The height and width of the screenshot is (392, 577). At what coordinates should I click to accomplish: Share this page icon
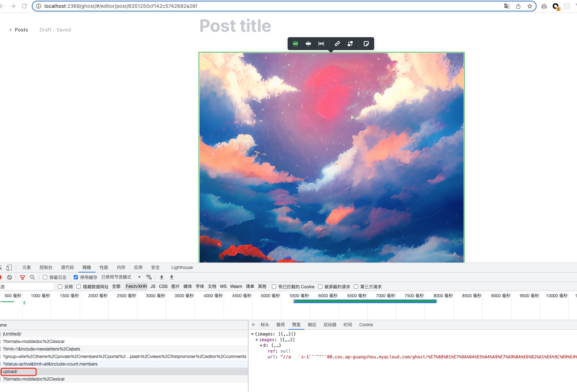pyautogui.click(x=518, y=6)
